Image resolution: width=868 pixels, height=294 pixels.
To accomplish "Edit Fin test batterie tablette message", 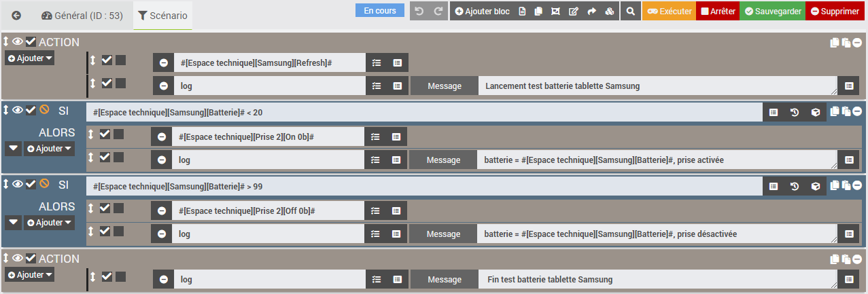I will tap(658, 280).
